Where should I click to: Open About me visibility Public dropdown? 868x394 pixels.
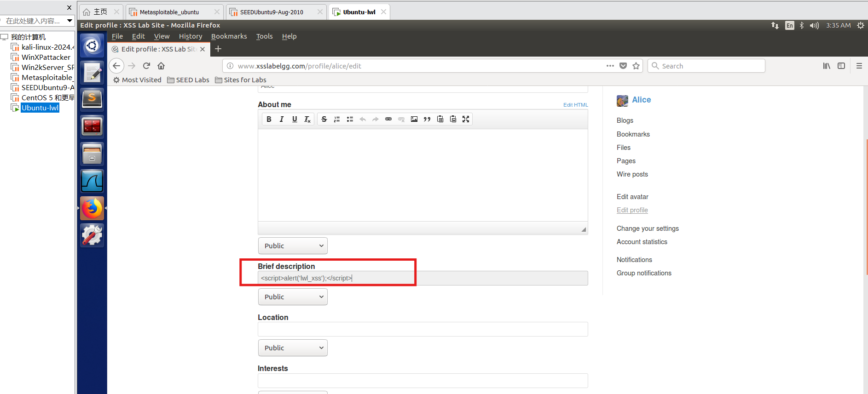[x=293, y=246]
